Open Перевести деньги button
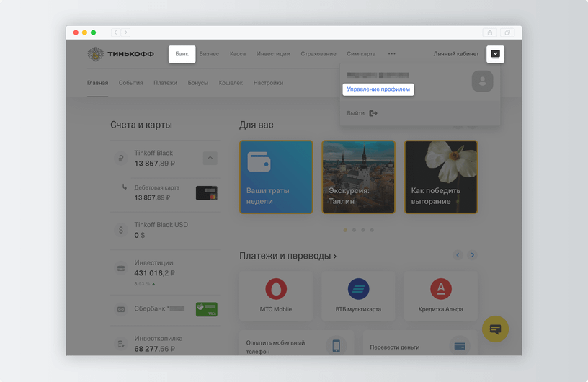 click(x=420, y=343)
